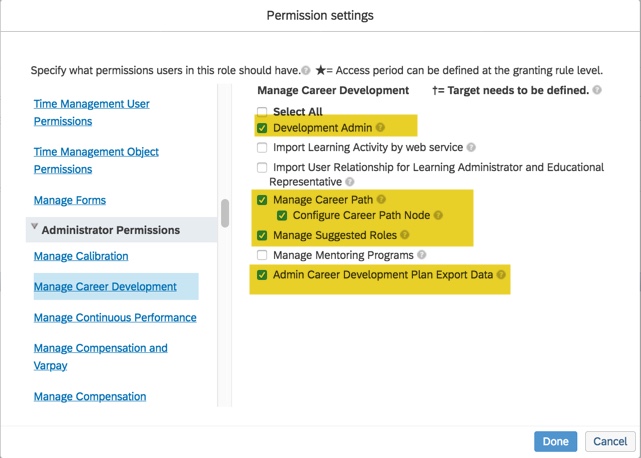Click help icon beside Manage Suggested Roles
Viewport: 641px width, 458px height.
[x=404, y=236]
